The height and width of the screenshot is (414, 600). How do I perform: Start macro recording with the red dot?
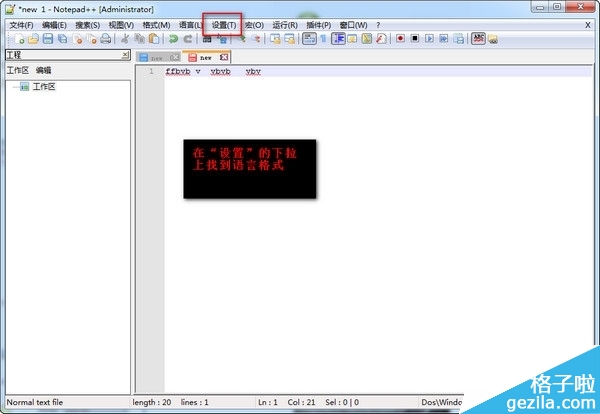coord(399,39)
